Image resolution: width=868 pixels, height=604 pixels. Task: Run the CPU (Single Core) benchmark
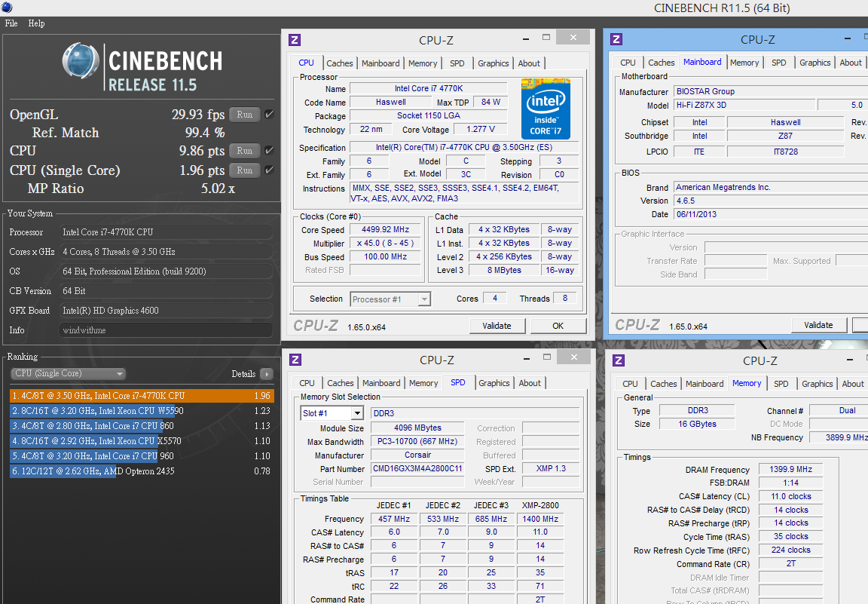[x=245, y=170]
